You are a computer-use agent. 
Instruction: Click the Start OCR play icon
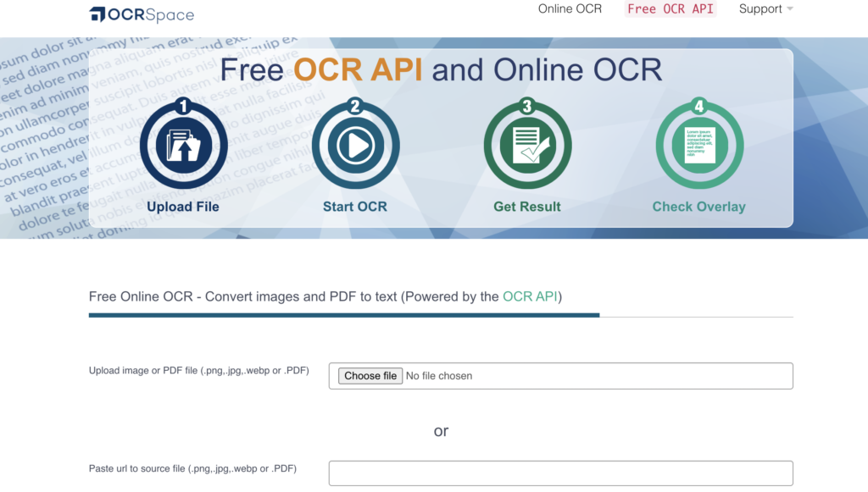pos(355,144)
